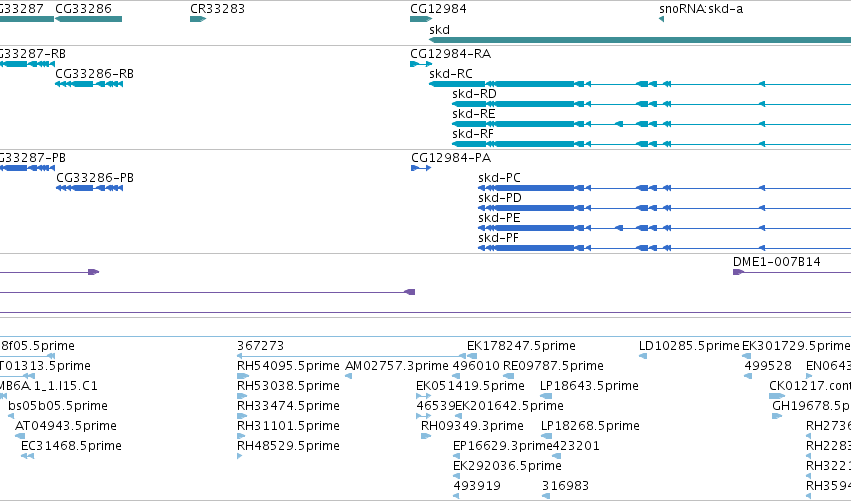Click the EK178247.5prime EST label

coord(521,346)
